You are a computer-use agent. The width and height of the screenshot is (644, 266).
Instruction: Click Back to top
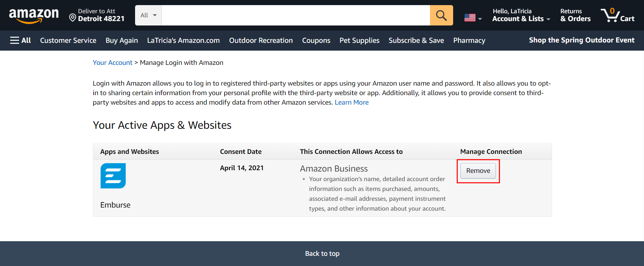point(322,253)
